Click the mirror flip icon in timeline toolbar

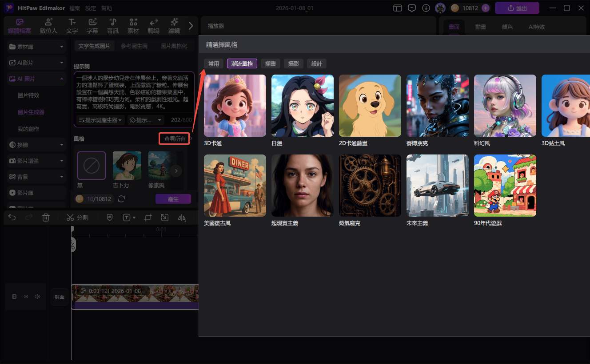(182, 218)
